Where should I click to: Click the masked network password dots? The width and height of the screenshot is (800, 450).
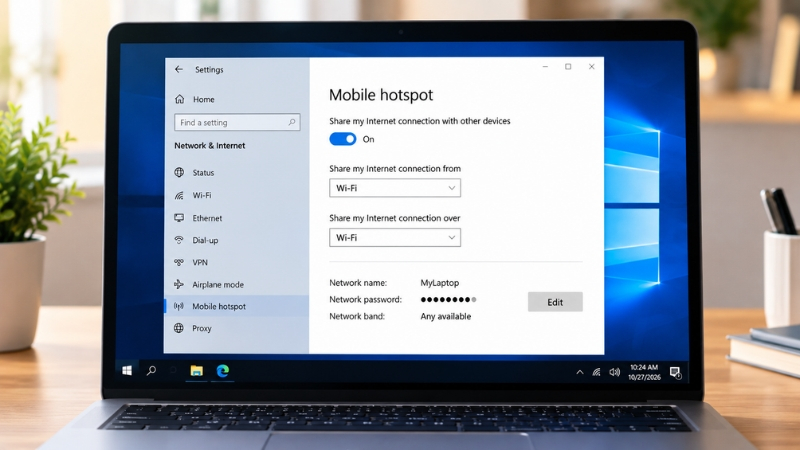[448, 299]
